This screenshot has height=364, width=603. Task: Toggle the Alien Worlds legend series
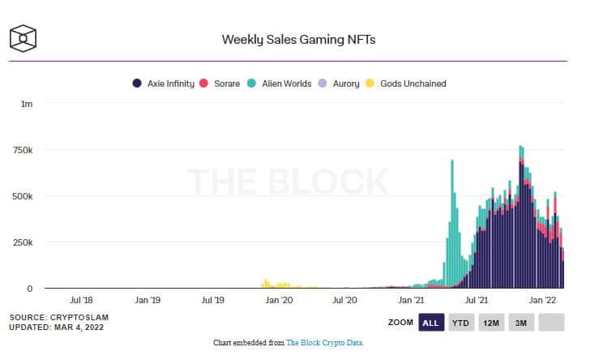279,84
